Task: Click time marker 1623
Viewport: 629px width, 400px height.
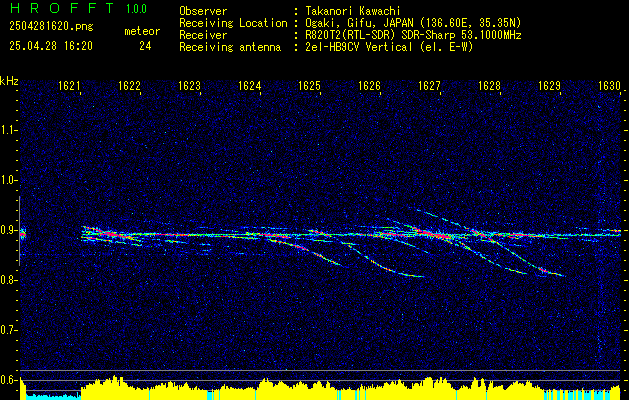Action: click(189, 85)
